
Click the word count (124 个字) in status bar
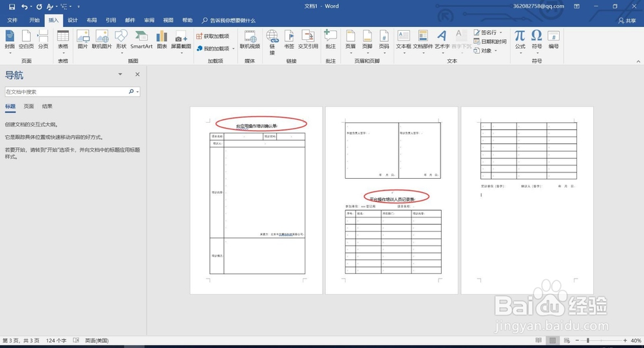click(56, 341)
